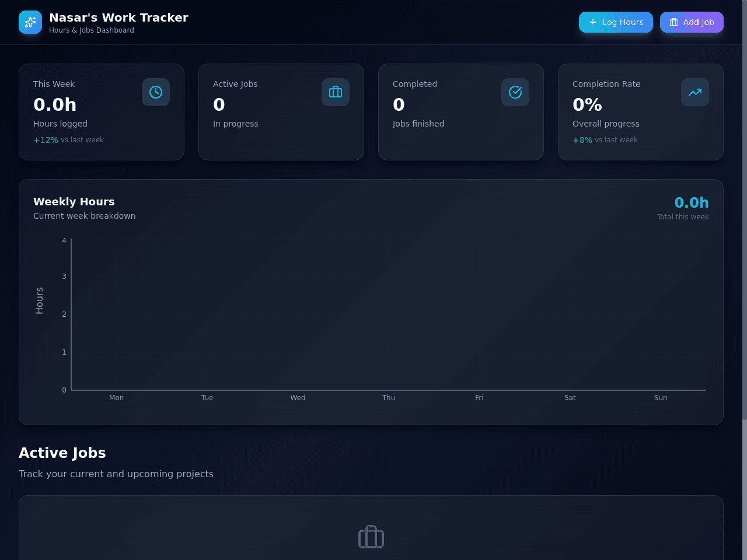Click the briefcase icon in Active Jobs card
Image resolution: width=747 pixels, height=560 pixels.
coord(336,92)
